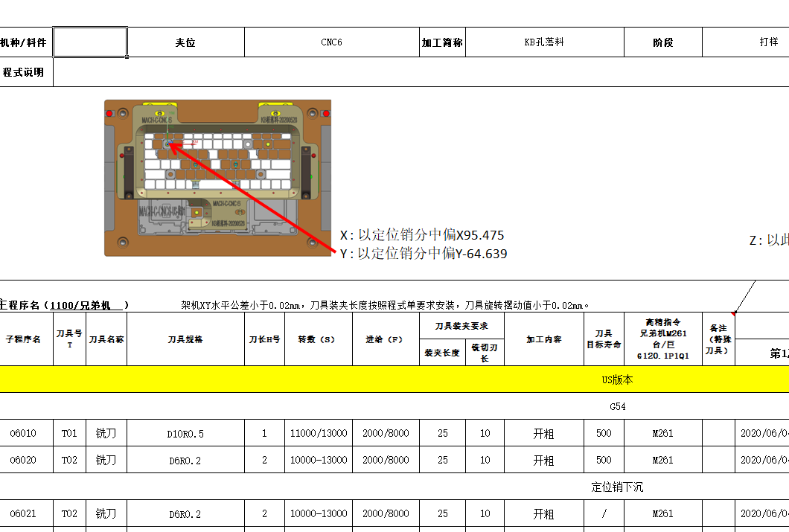Select the Y偏移 annotation text Y-64.639

coord(422,253)
